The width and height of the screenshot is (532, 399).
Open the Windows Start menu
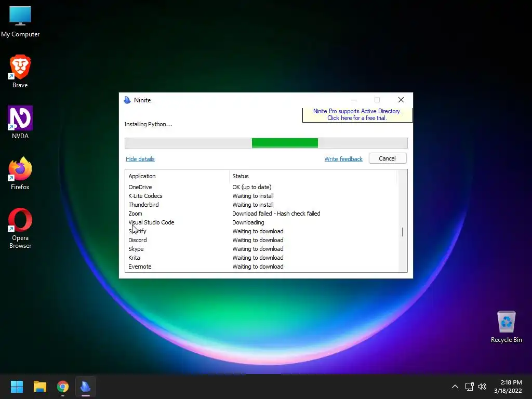[17, 387]
